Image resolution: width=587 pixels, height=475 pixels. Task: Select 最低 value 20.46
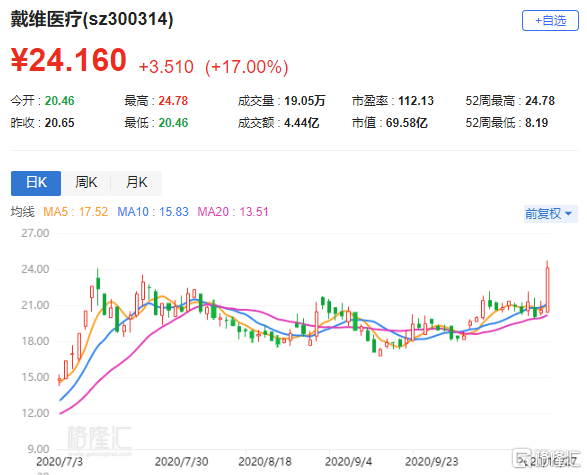click(x=173, y=123)
